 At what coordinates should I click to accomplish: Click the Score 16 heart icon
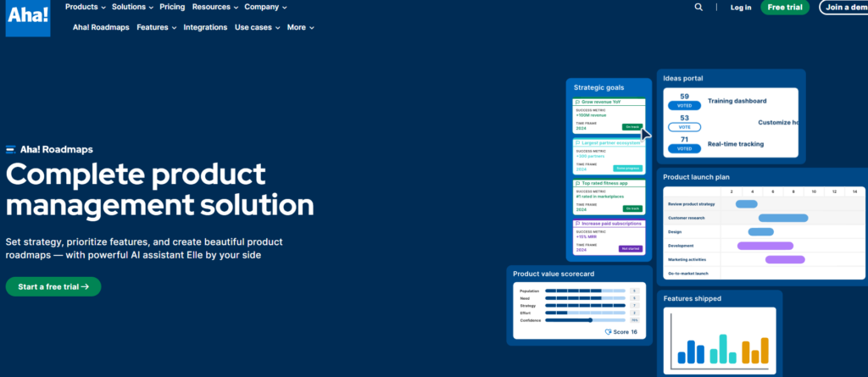tap(609, 332)
